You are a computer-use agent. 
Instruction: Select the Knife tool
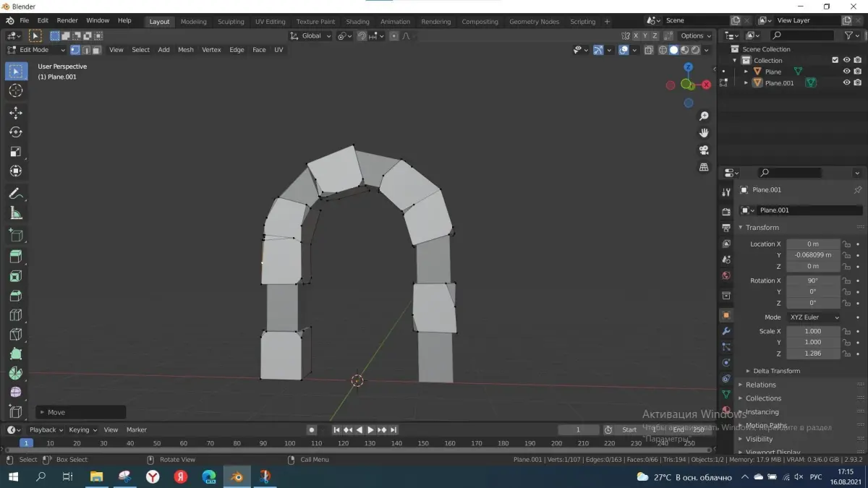pyautogui.click(x=16, y=335)
